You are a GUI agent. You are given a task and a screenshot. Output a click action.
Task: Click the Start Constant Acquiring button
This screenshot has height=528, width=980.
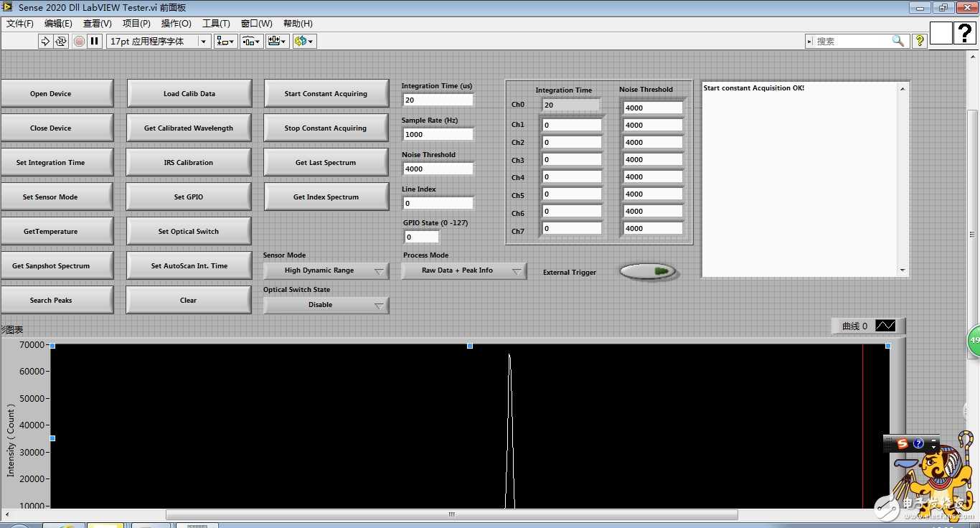pyautogui.click(x=326, y=93)
